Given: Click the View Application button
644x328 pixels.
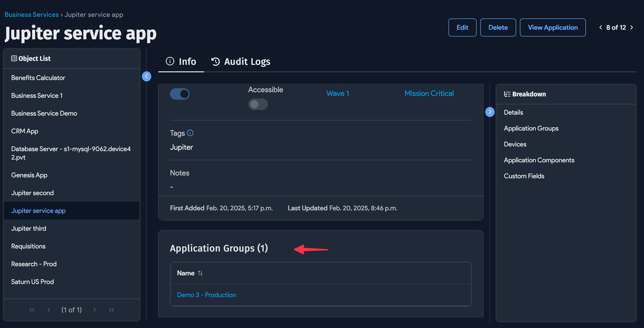Looking at the screenshot, I should pyautogui.click(x=552, y=27).
